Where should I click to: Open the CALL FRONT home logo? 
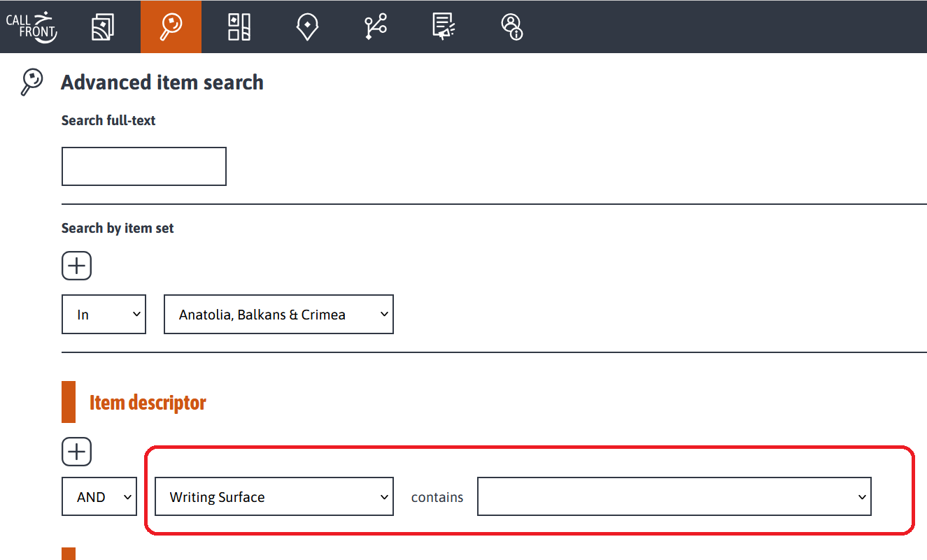click(31, 27)
